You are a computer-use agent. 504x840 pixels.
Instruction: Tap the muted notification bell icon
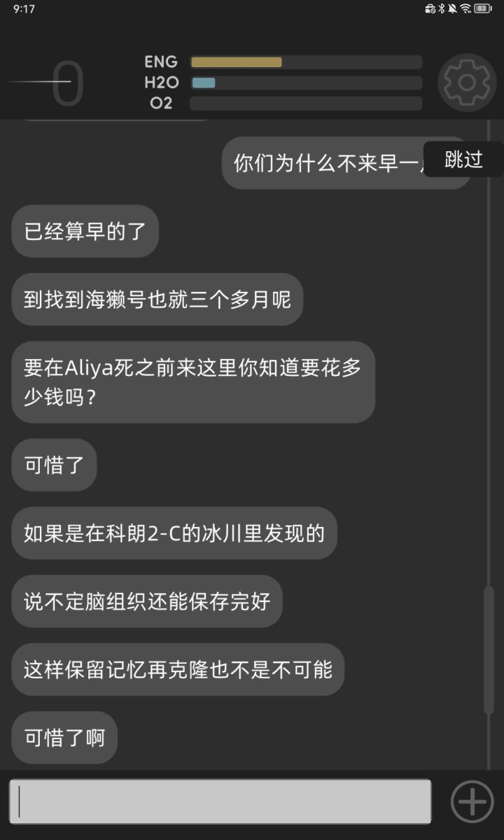(x=453, y=8)
